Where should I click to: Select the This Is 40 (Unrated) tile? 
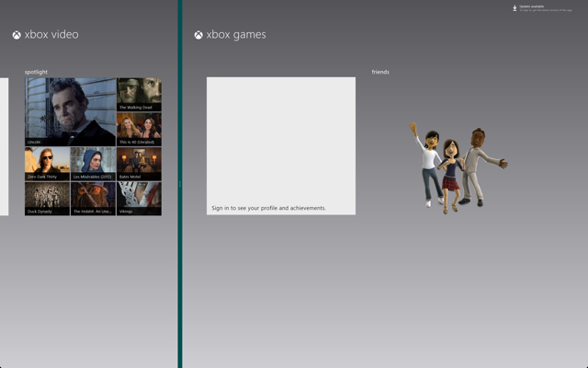click(x=139, y=129)
